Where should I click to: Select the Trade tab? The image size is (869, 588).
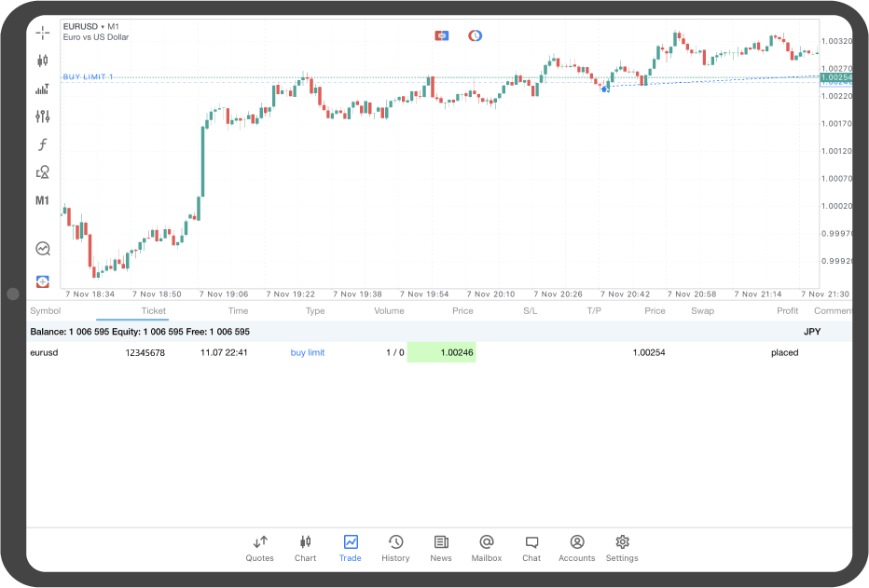click(x=351, y=549)
